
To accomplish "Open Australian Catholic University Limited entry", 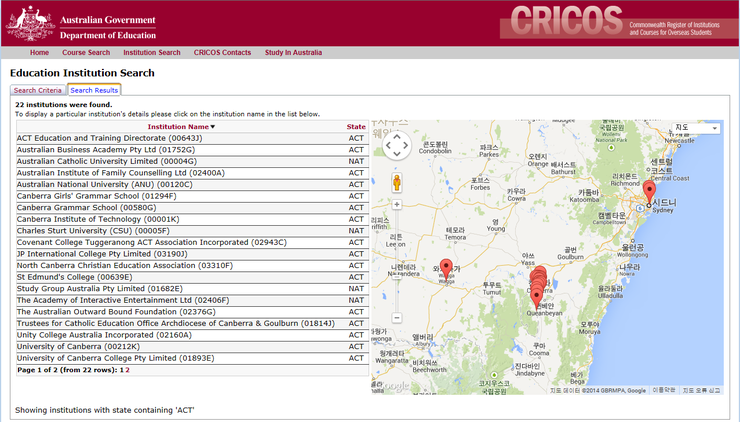I will [107, 161].
